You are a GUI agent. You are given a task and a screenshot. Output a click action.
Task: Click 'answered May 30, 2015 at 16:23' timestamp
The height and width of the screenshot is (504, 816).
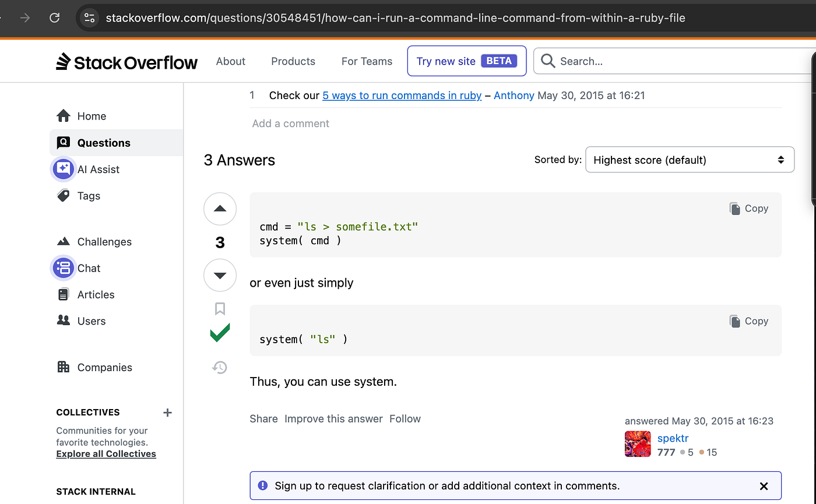click(699, 421)
